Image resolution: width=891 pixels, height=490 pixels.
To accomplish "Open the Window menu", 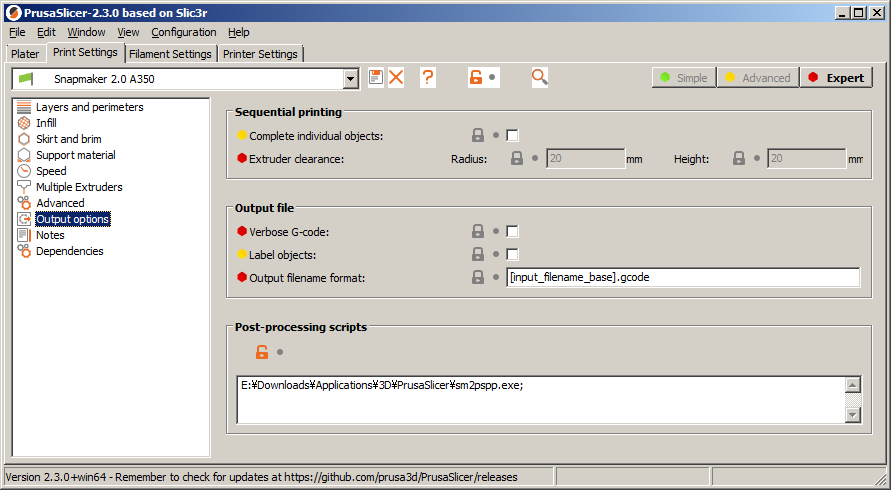I will pyautogui.click(x=86, y=32).
